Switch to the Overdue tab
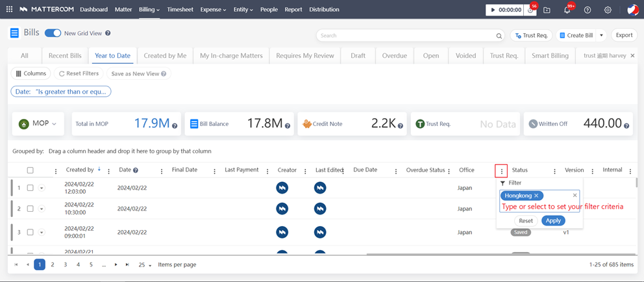 tap(394, 56)
